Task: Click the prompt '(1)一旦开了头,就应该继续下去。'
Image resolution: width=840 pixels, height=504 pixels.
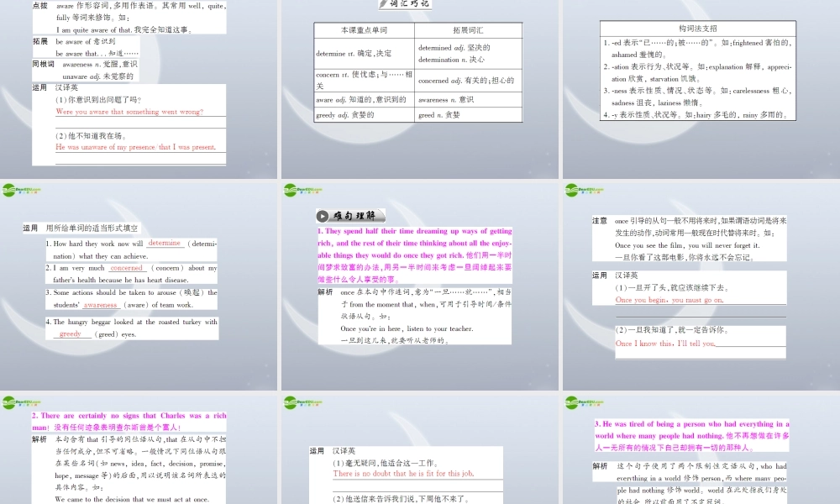Action: click(672, 287)
